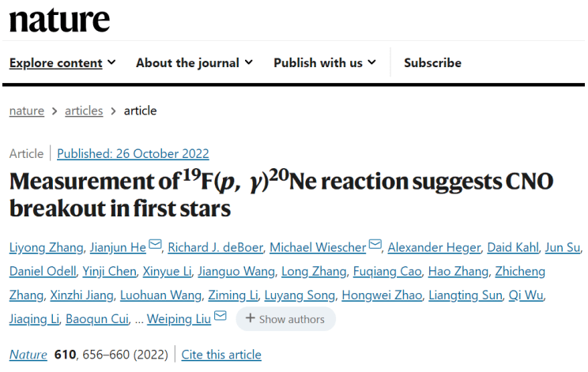Open author Liyong Zhang's profile
The height and width of the screenshot is (372, 588).
(46, 248)
